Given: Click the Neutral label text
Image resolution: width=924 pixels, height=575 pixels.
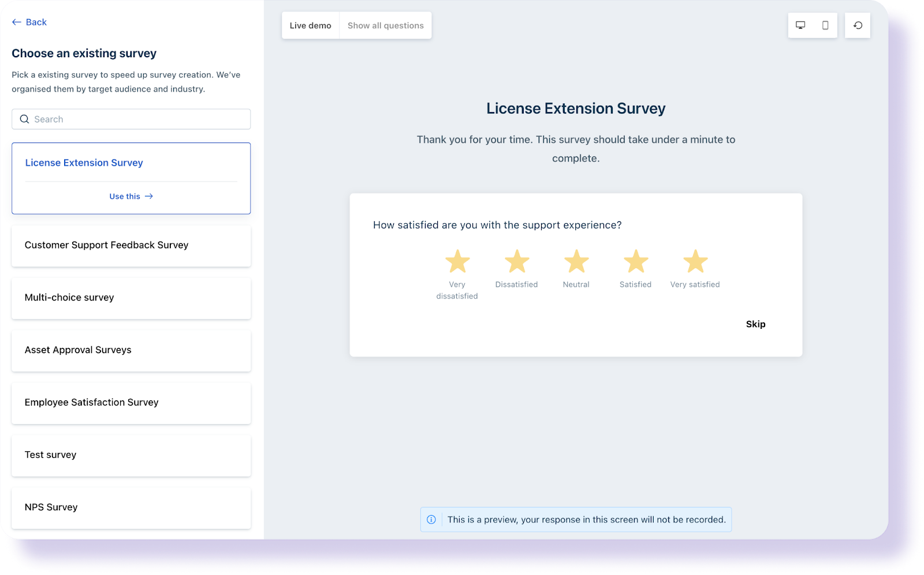Looking at the screenshot, I should [576, 284].
